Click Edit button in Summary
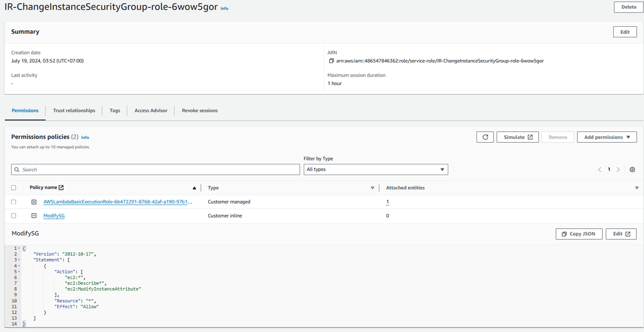644x332 pixels. 625,32
